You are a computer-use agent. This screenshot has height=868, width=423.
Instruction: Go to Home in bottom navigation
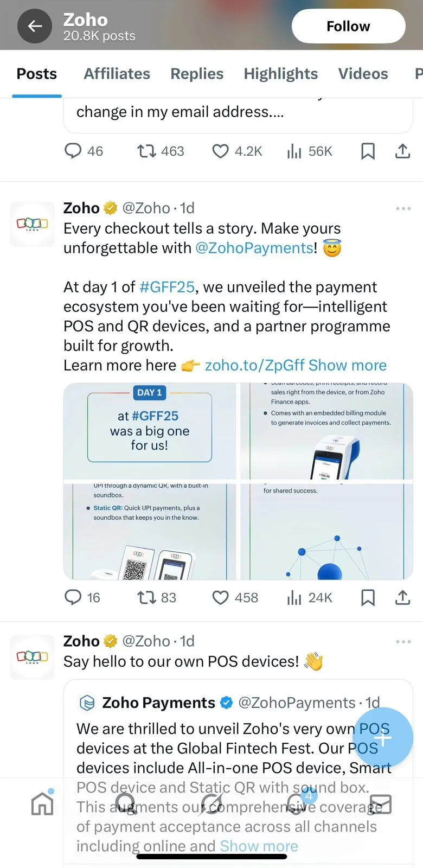click(42, 804)
